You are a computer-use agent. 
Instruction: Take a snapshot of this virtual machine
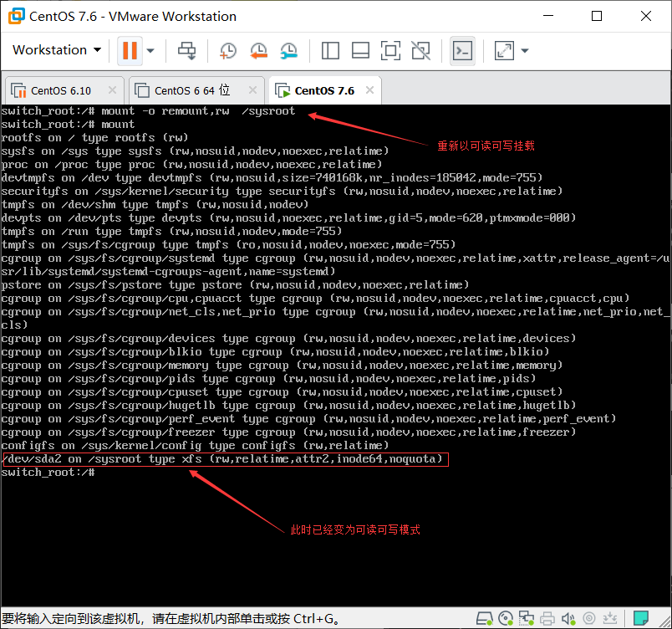227,50
